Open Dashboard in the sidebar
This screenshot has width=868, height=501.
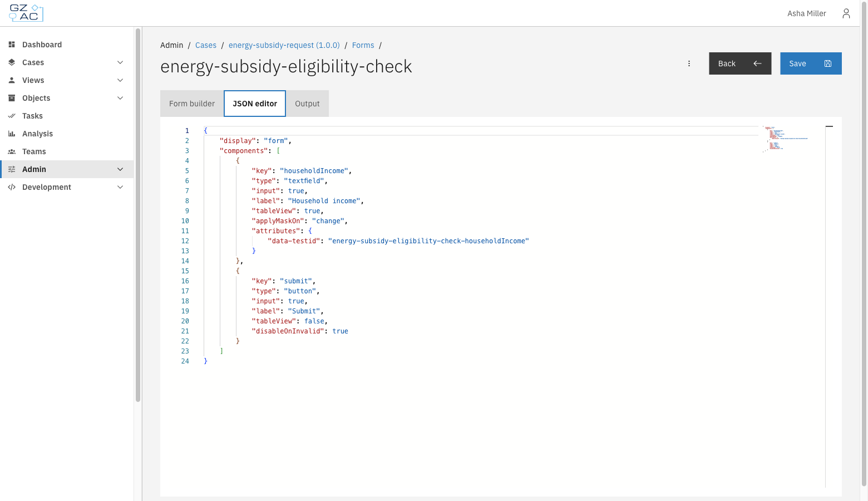[x=67, y=45]
